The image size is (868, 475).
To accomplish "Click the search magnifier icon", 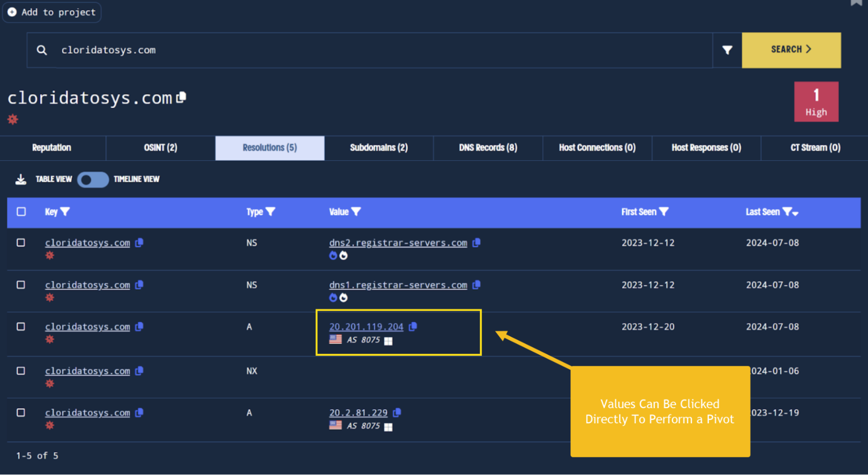I will (x=42, y=50).
